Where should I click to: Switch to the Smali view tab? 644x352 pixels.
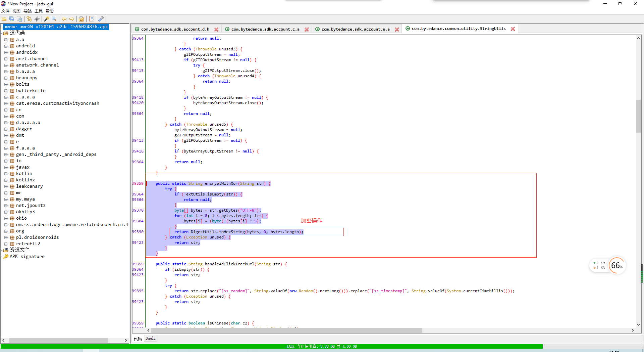click(151, 338)
